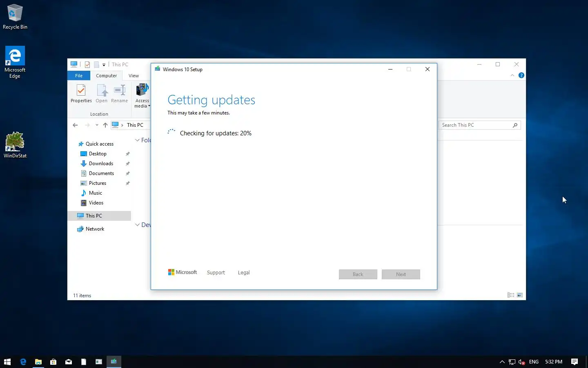Open the File tab in Explorer
This screenshot has width=588, height=368.
click(x=79, y=76)
